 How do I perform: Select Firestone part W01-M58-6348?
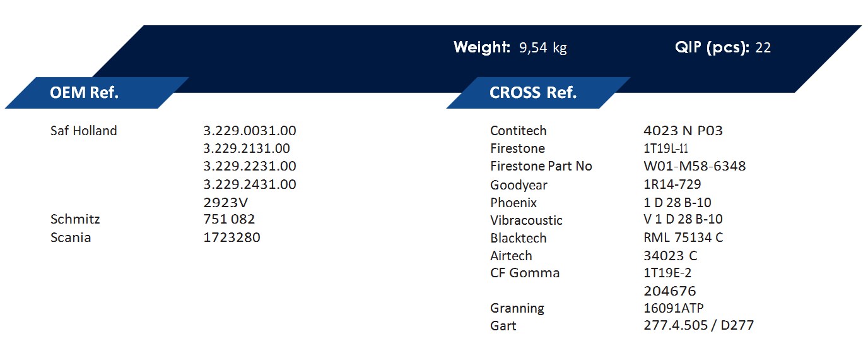point(695,166)
